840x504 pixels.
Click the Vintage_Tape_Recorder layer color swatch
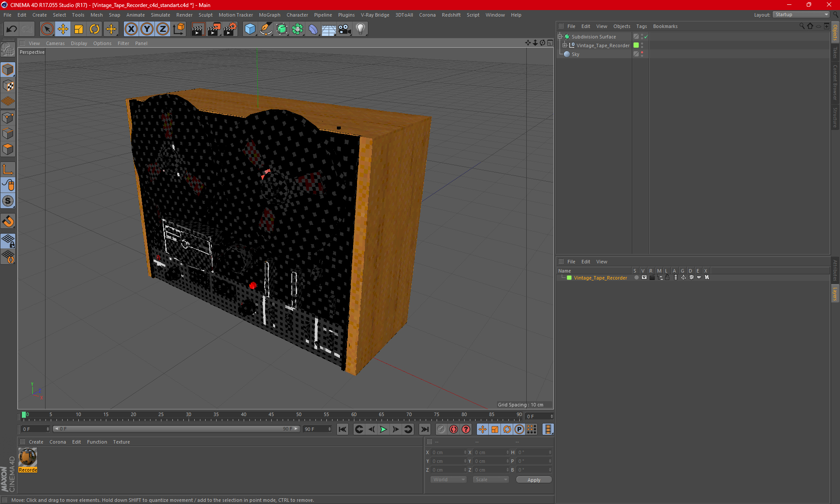point(569,278)
